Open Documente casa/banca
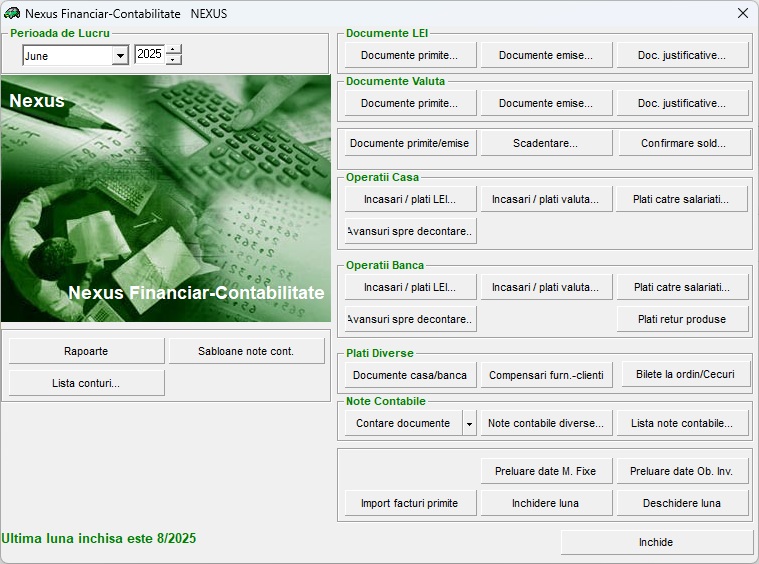The height and width of the screenshot is (564, 759). (x=410, y=375)
